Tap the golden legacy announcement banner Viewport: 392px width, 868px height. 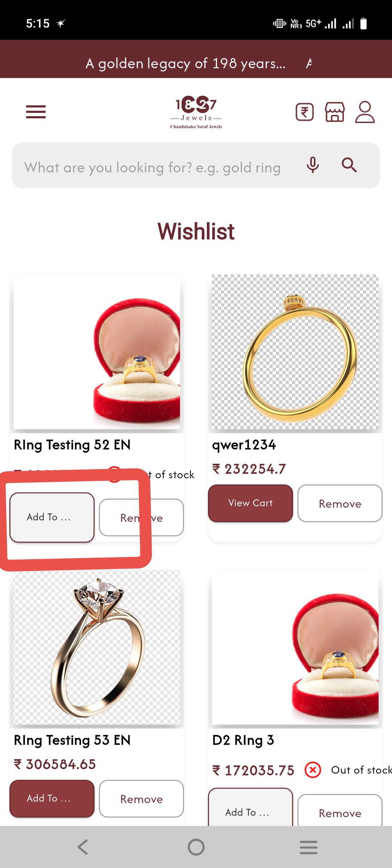tap(196, 63)
